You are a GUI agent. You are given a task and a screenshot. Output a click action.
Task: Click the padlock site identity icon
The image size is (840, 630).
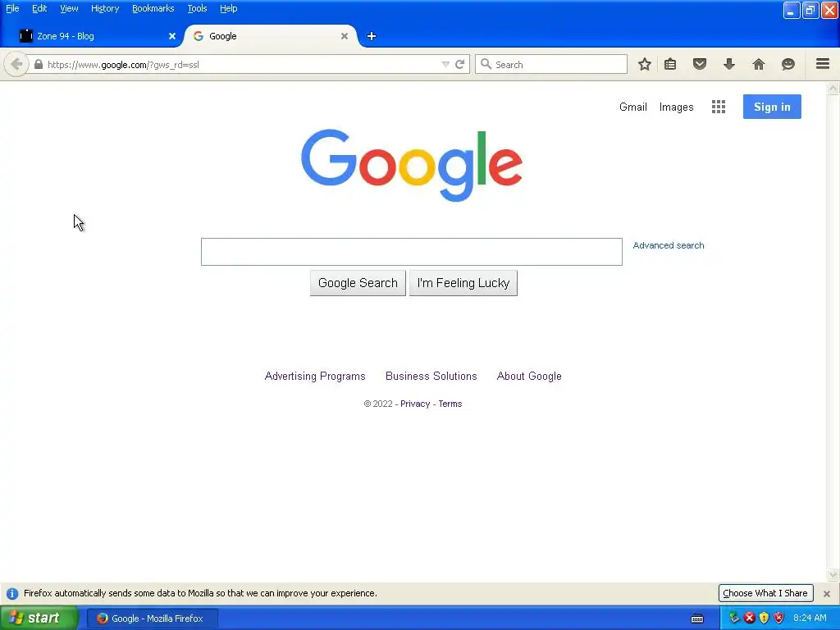(x=38, y=64)
